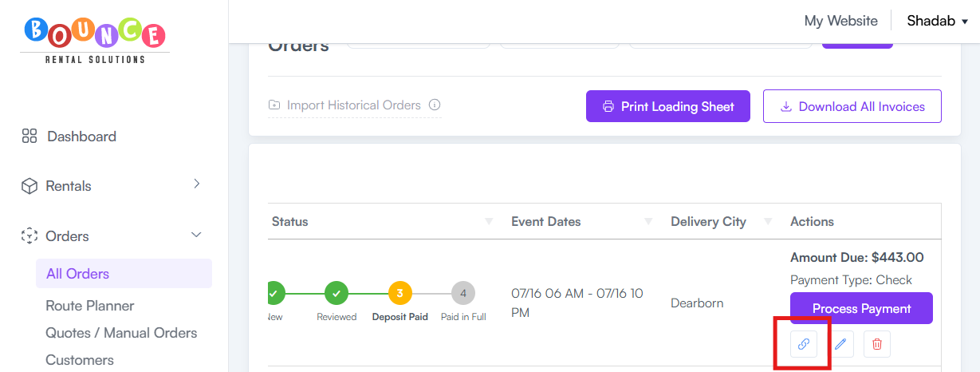Click the Process Payment button
This screenshot has height=372, width=980.
point(861,308)
